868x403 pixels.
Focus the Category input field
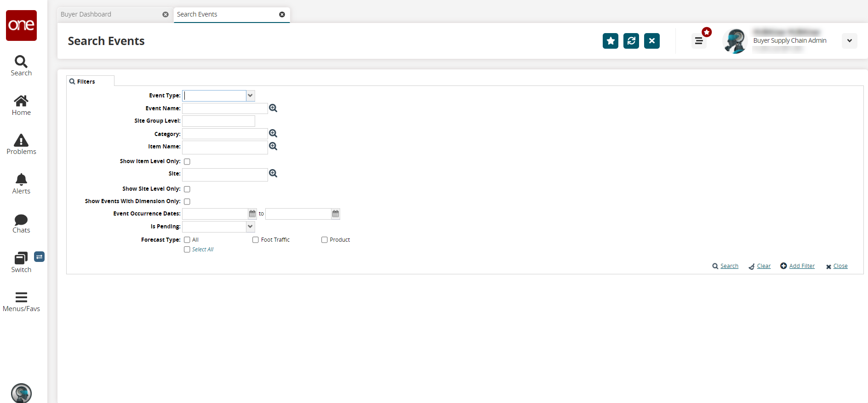tap(225, 134)
